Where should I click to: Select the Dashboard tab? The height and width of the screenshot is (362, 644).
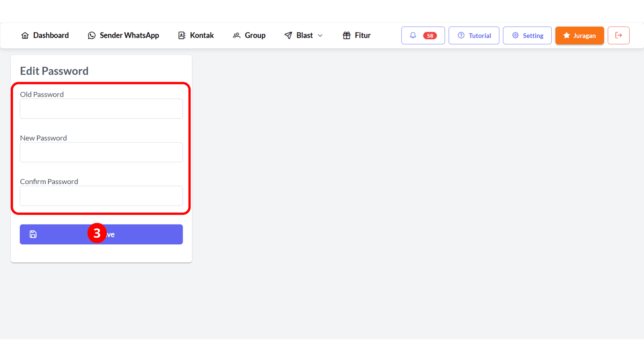(44, 35)
